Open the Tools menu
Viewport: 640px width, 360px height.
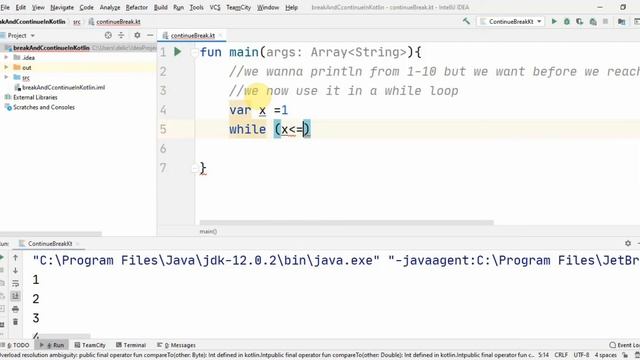pos(196,7)
